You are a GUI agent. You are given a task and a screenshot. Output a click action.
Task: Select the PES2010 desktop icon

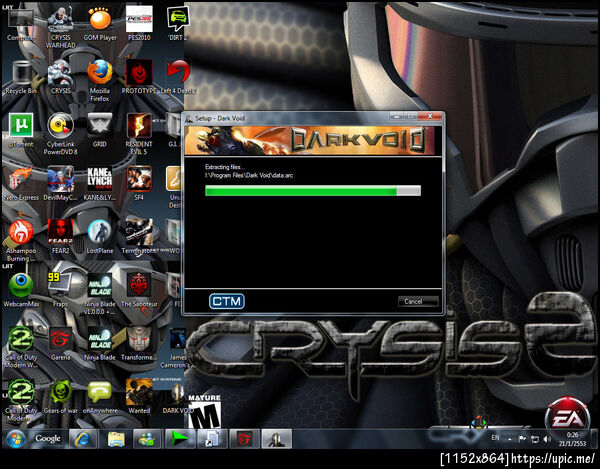[139, 25]
